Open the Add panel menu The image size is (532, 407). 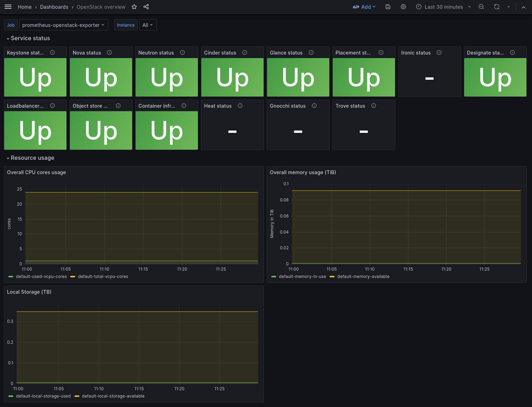click(364, 7)
